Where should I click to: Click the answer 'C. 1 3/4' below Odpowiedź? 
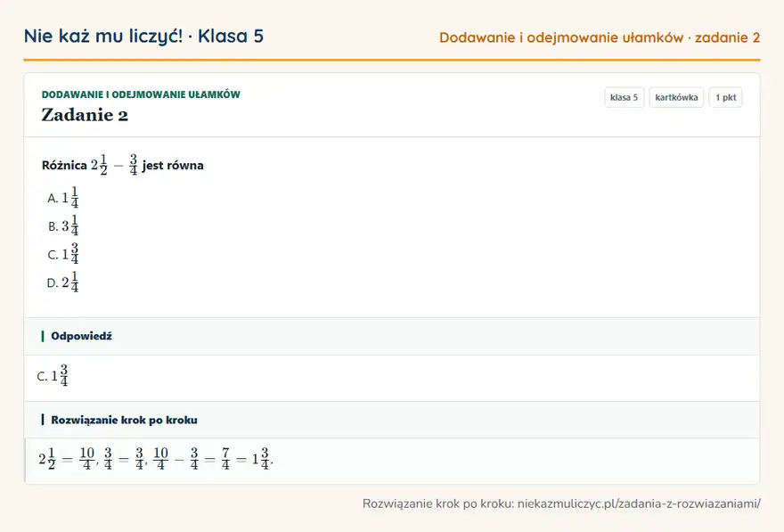(53, 375)
